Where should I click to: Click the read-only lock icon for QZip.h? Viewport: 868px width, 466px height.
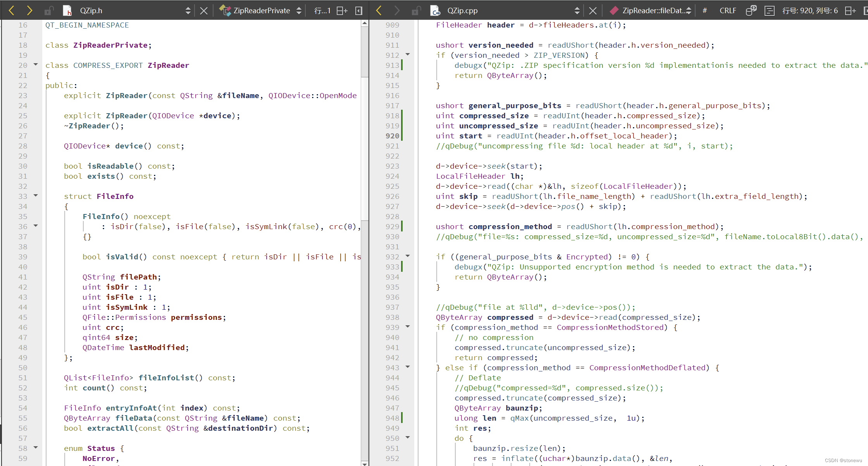point(49,10)
